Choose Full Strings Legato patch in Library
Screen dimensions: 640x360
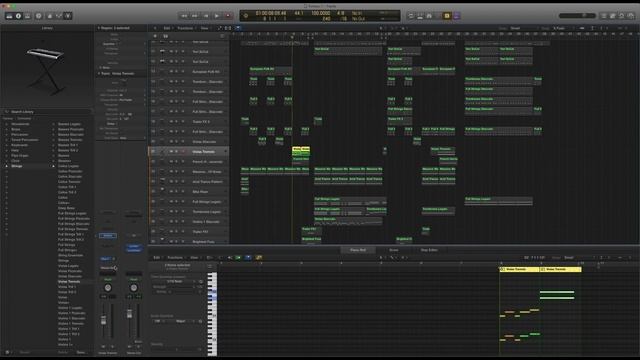pyautogui.click(x=72, y=213)
